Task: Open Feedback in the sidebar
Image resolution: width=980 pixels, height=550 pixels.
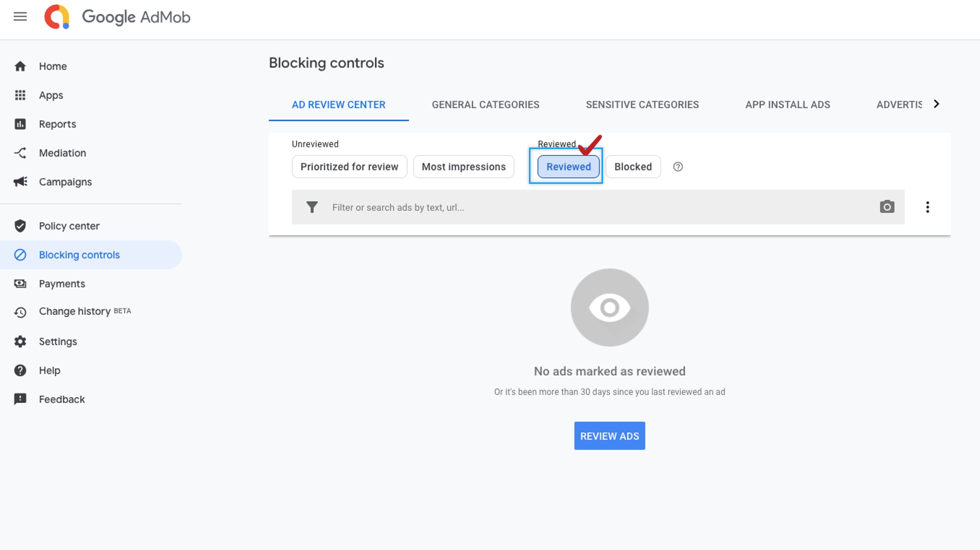Action: pyautogui.click(x=91, y=400)
